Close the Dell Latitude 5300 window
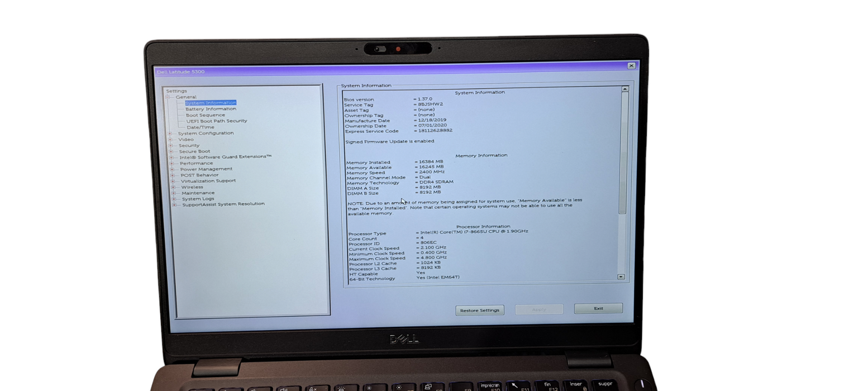This screenshot has width=868, height=391. (x=631, y=66)
